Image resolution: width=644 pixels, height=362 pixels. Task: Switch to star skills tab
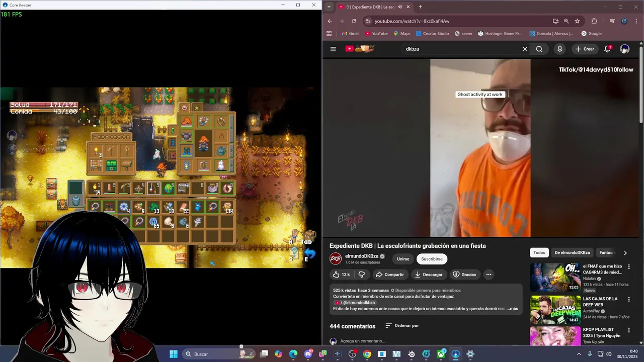pyautogui.click(x=197, y=108)
